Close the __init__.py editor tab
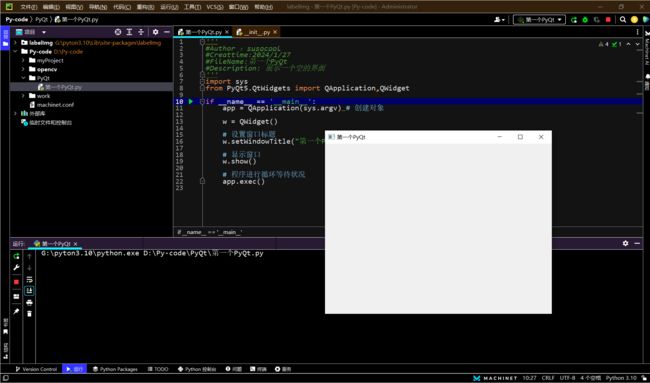Screen dimensions: 650x383 click(275, 32)
